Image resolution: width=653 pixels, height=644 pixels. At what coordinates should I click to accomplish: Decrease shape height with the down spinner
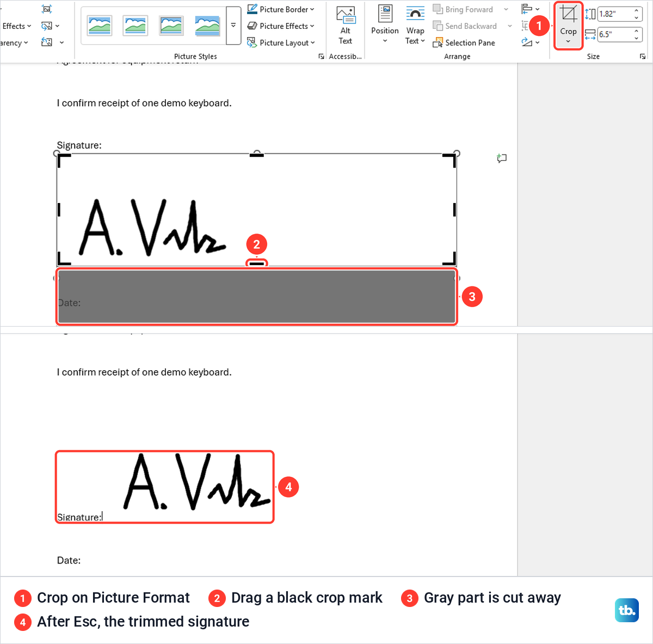[x=637, y=17]
